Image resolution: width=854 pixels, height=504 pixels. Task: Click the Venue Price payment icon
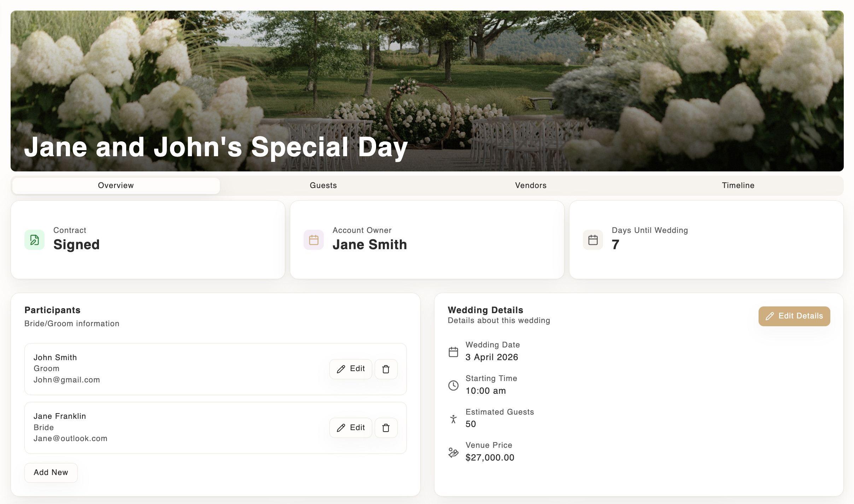453,452
